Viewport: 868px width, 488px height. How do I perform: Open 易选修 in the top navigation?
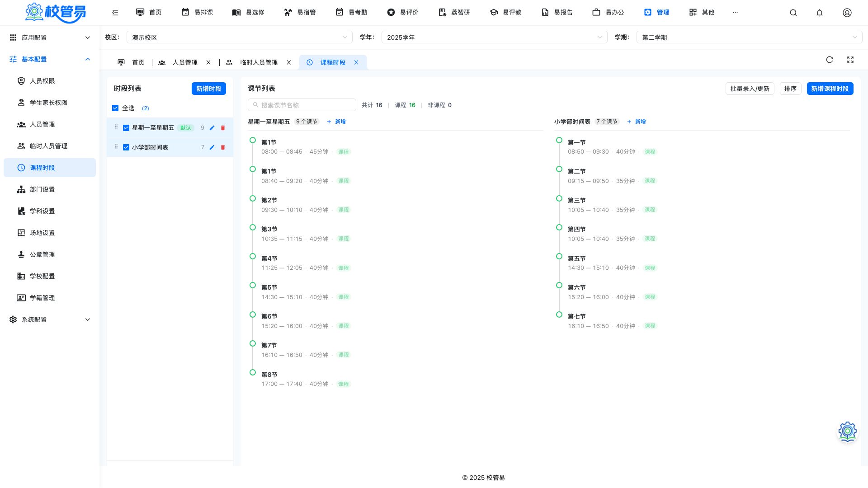pos(248,12)
